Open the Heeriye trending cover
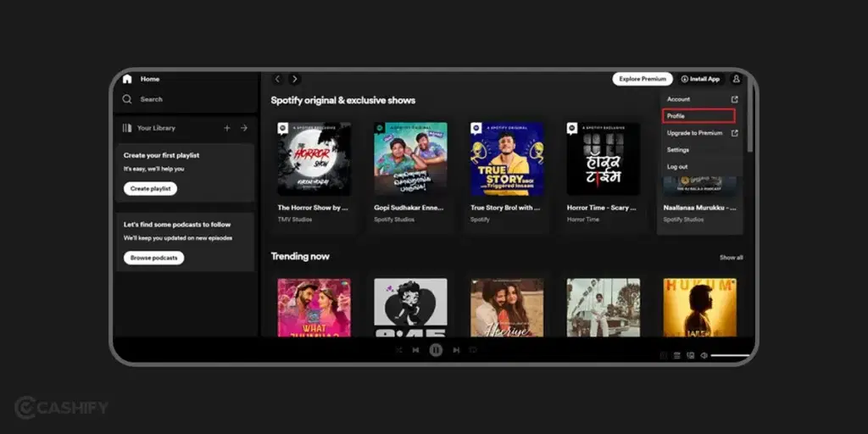This screenshot has height=434, width=868. point(507,308)
